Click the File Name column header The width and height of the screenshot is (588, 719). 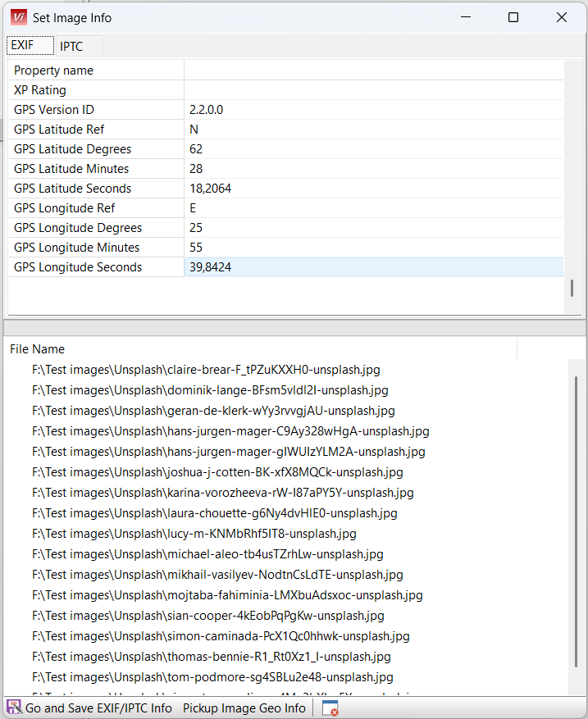(38, 349)
